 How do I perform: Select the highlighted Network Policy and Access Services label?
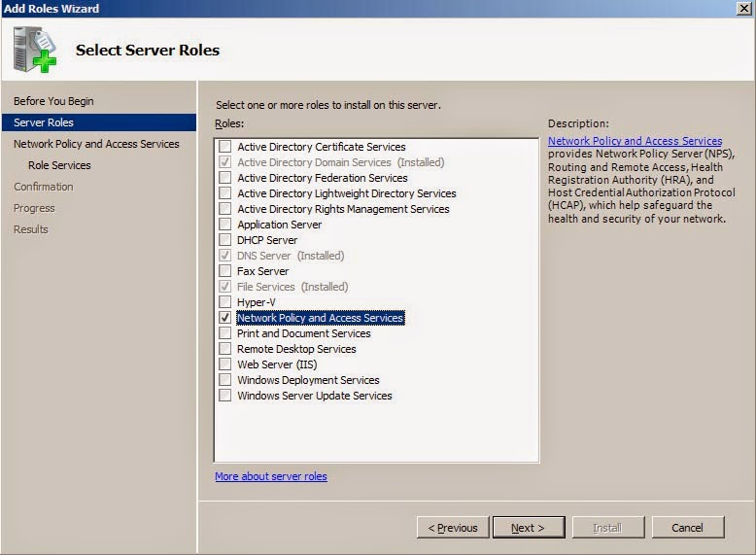pos(320,318)
